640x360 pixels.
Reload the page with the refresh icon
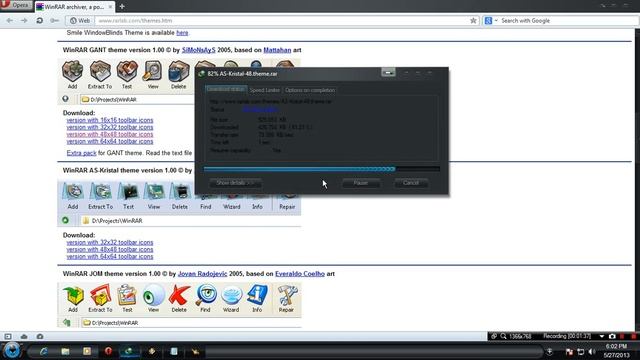pyautogui.click(x=40, y=20)
